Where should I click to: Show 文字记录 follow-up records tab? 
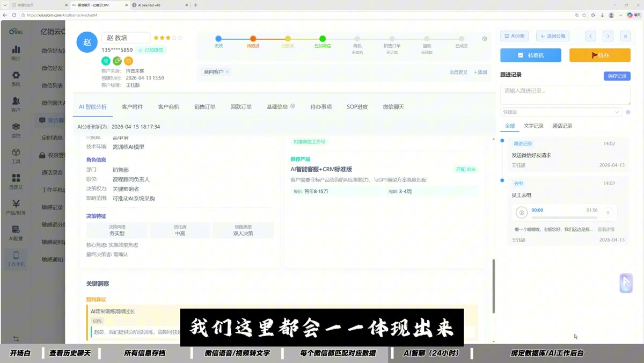(533, 126)
